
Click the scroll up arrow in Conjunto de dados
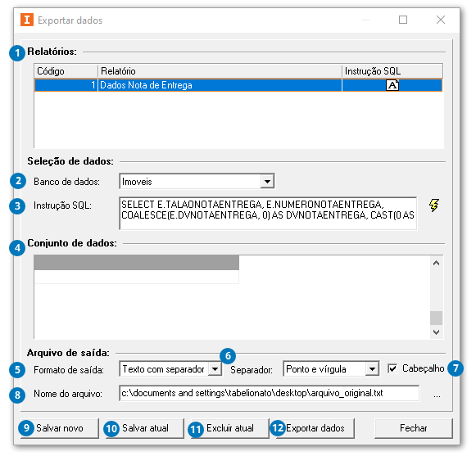pos(436,263)
